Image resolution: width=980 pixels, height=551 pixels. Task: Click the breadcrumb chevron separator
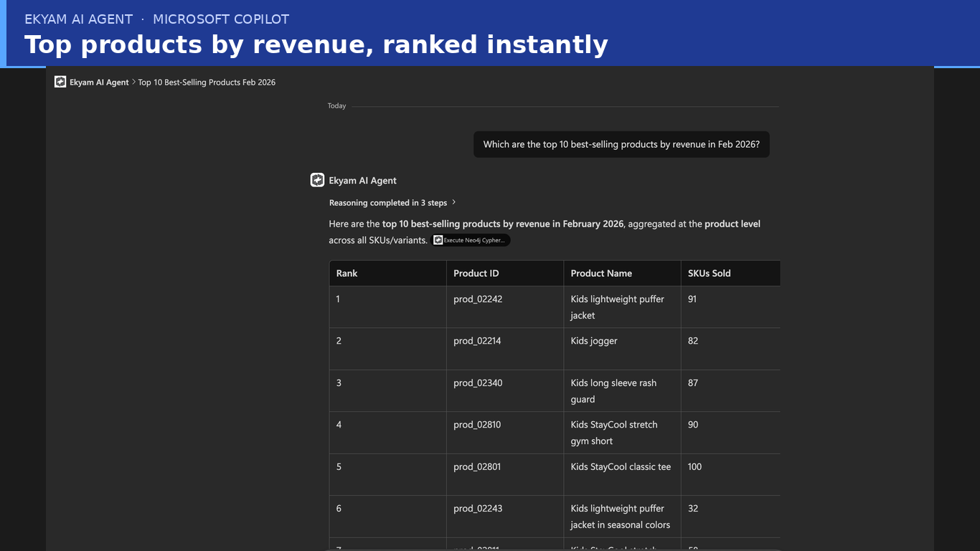(x=133, y=82)
